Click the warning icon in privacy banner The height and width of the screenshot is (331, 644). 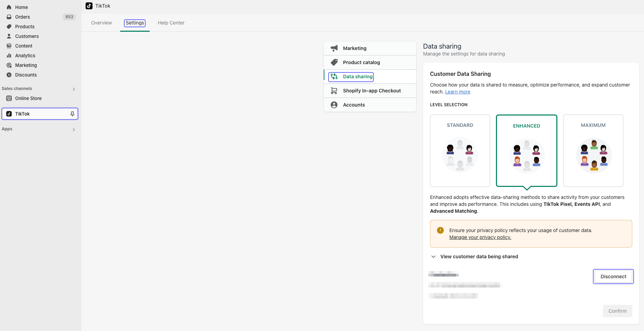point(440,230)
